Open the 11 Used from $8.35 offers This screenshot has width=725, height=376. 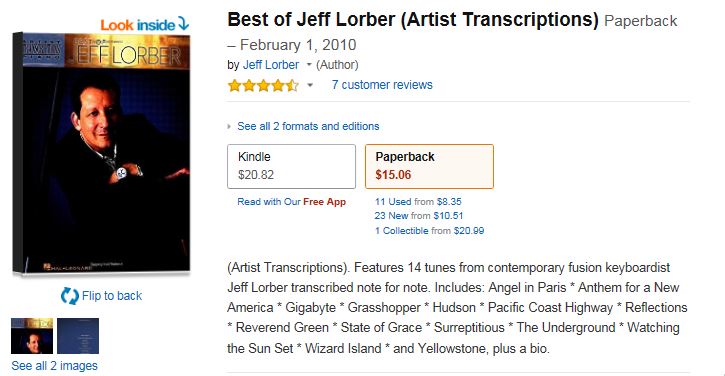418,202
